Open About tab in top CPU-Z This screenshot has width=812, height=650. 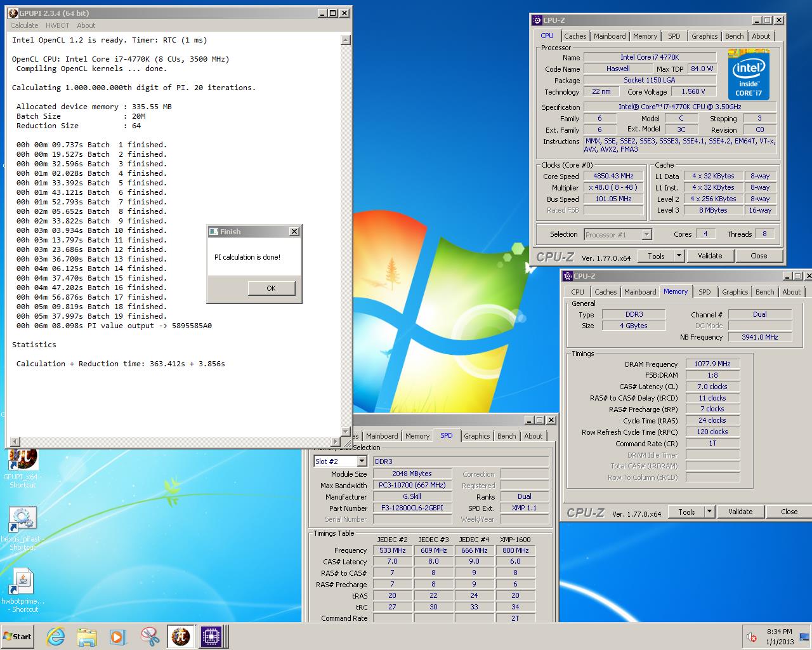[761, 36]
